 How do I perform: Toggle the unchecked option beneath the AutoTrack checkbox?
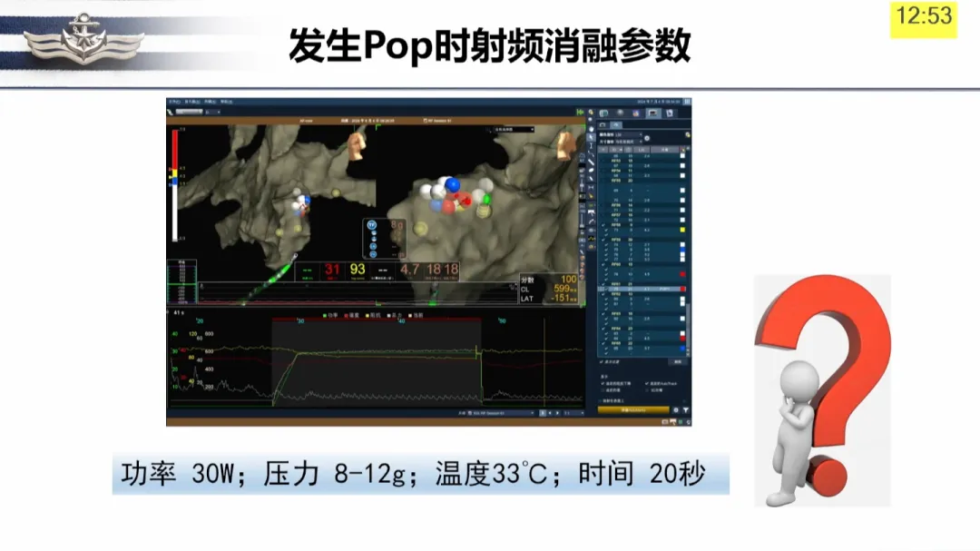click(x=647, y=390)
